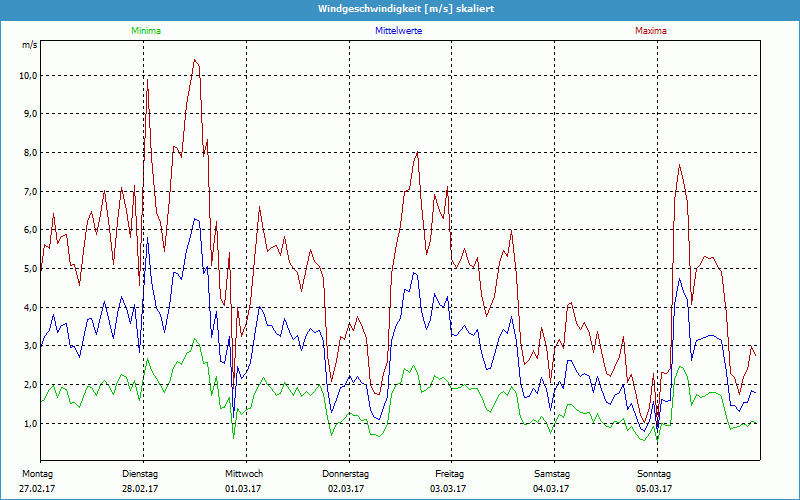Click the chart title Windgeschwindigkeit [m/s] skaliert
This screenshot has width=800, height=500.
(x=406, y=9)
